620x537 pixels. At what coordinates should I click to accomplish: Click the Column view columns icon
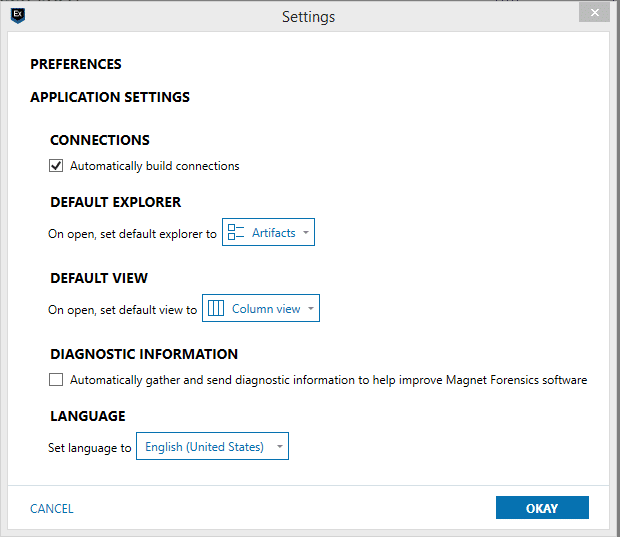(x=216, y=308)
